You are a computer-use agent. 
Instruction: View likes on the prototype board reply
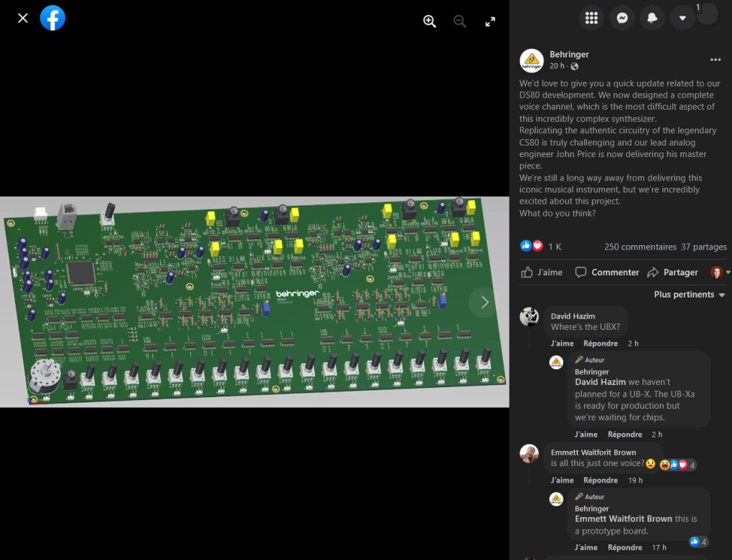point(699,542)
